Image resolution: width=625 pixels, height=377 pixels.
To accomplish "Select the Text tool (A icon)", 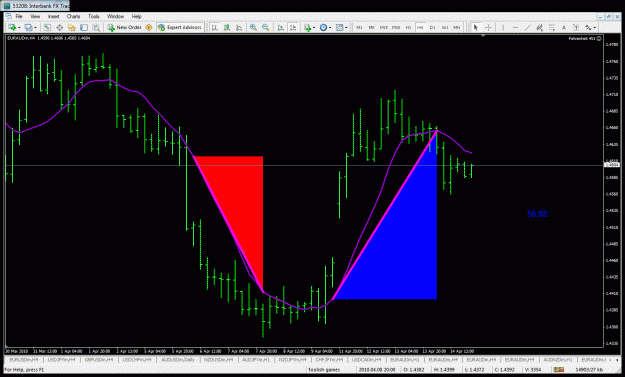I will [x=564, y=27].
